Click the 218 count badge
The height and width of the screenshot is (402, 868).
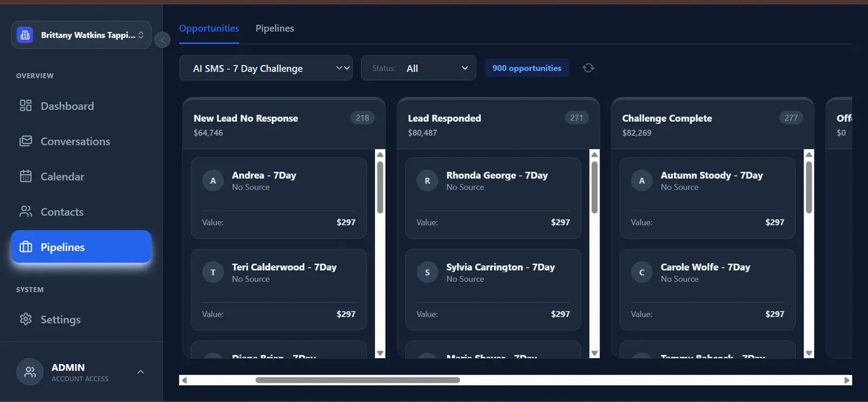coord(362,118)
